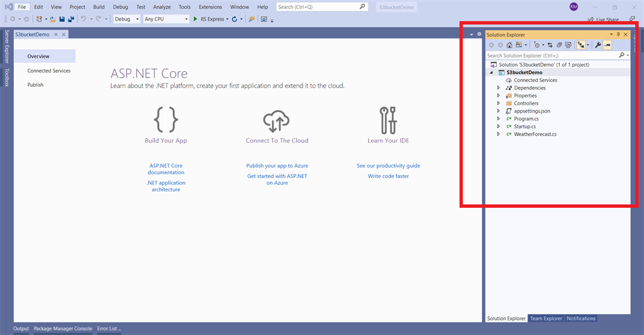This screenshot has width=644, height=335.
Task: Save the current file with the single-disk icon
Action: tap(62, 19)
